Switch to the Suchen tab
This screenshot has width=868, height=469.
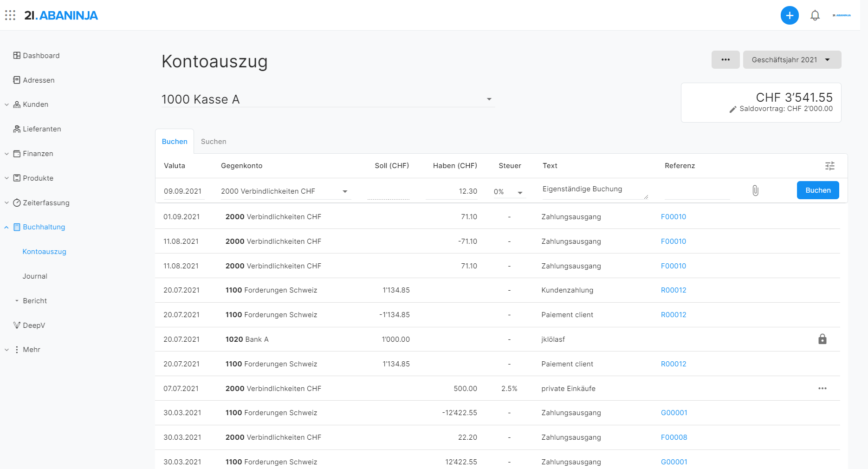(x=214, y=142)
